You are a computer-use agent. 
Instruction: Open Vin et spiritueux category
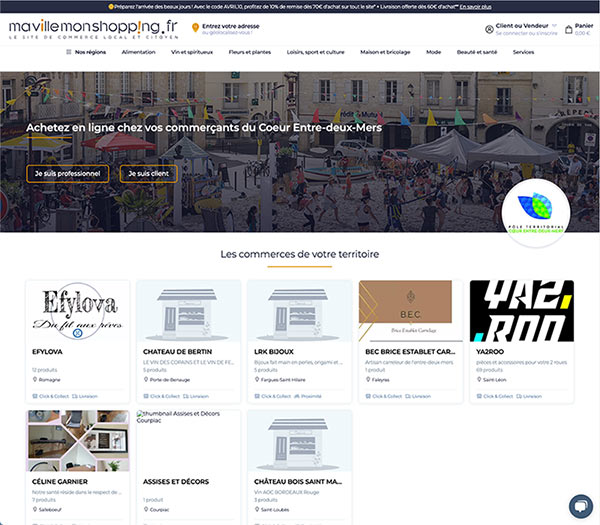(192, 52)
